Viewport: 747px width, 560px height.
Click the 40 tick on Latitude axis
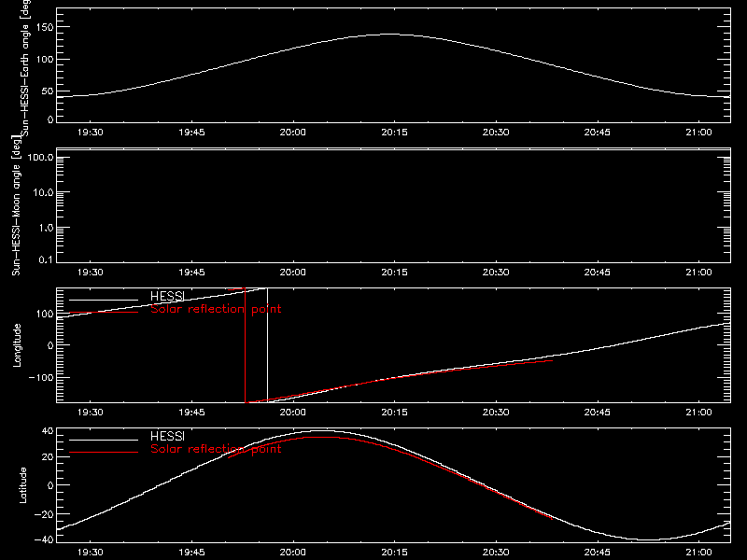pos(48,431)
